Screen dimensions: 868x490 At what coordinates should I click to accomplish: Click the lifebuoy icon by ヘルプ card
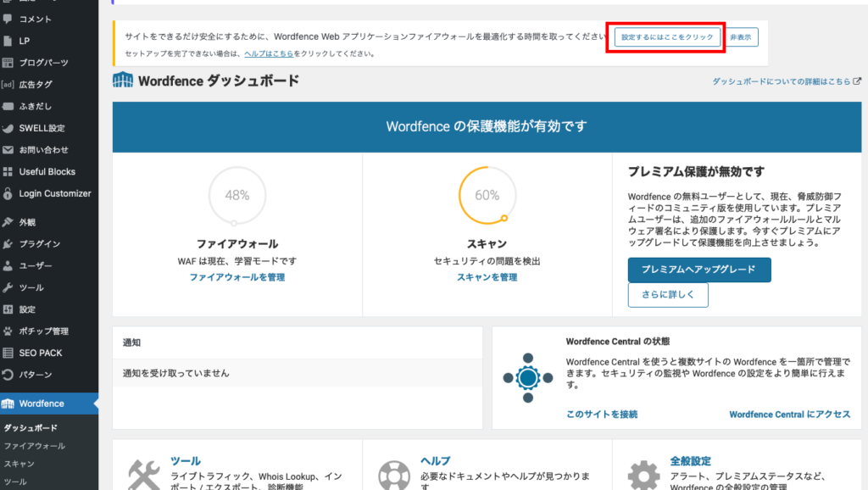[x=394, y=475]
